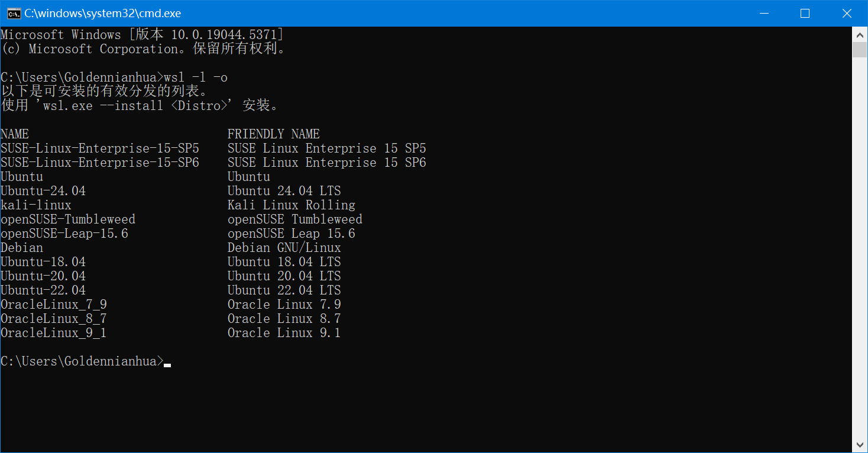This screenshot has height=453, width=868.
Task: Click 'Oracle Linux 8.7' friendly name
Action: click(284, 319)
